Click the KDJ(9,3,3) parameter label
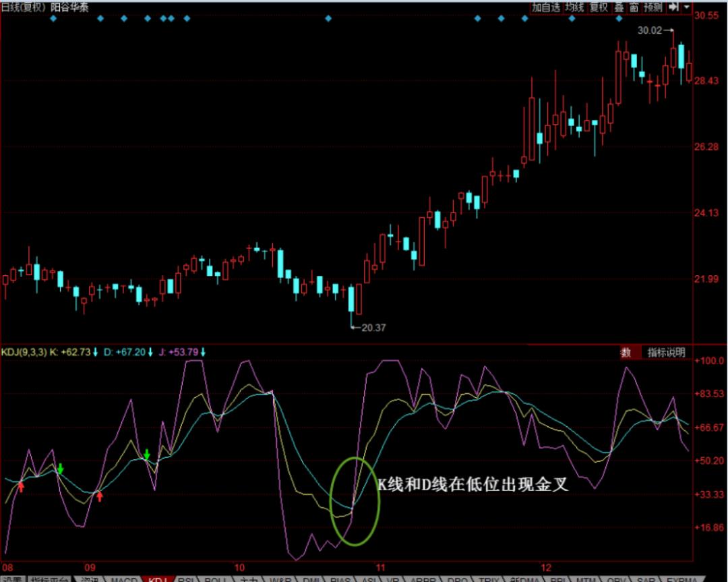The width and height of the screenshot is (728, 582). (x=24, y=352)
